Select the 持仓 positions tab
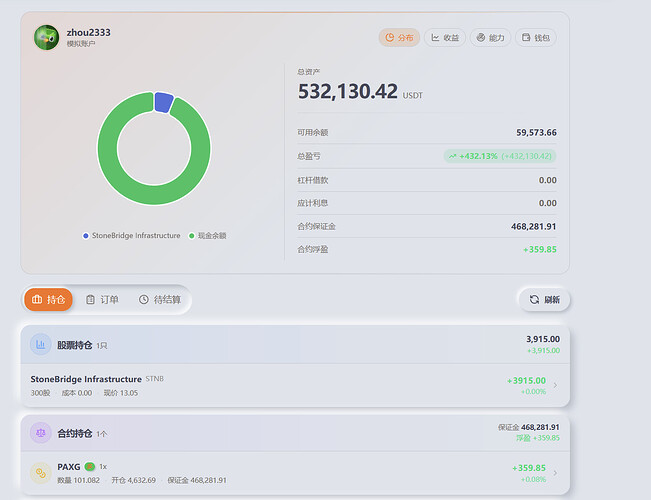The image size is (651, 500). click(x=49, y=299)
